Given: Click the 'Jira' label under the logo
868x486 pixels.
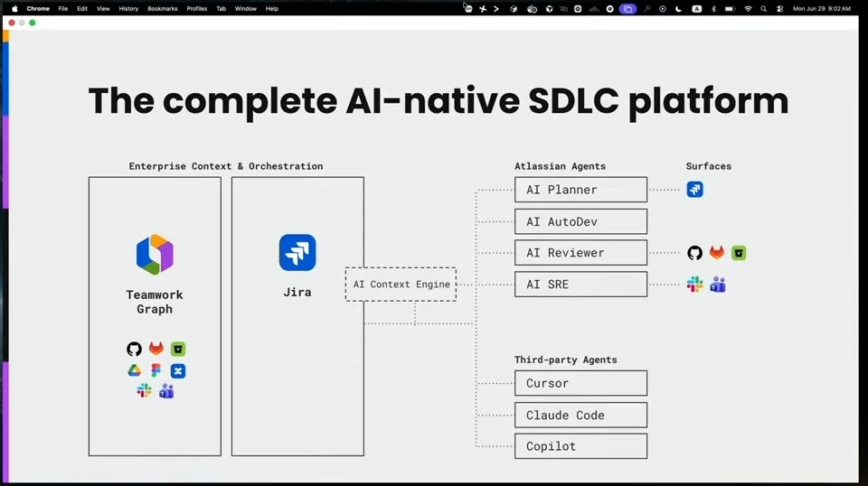Looking at the screenshot, I should pyautogui.click(x=297, y=292).
